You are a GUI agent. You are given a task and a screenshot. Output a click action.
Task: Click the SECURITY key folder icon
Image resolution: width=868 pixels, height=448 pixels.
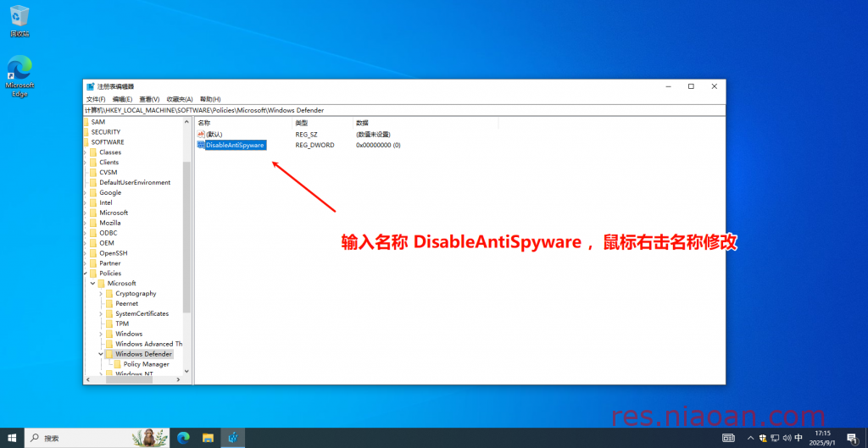tap(86, 131)
